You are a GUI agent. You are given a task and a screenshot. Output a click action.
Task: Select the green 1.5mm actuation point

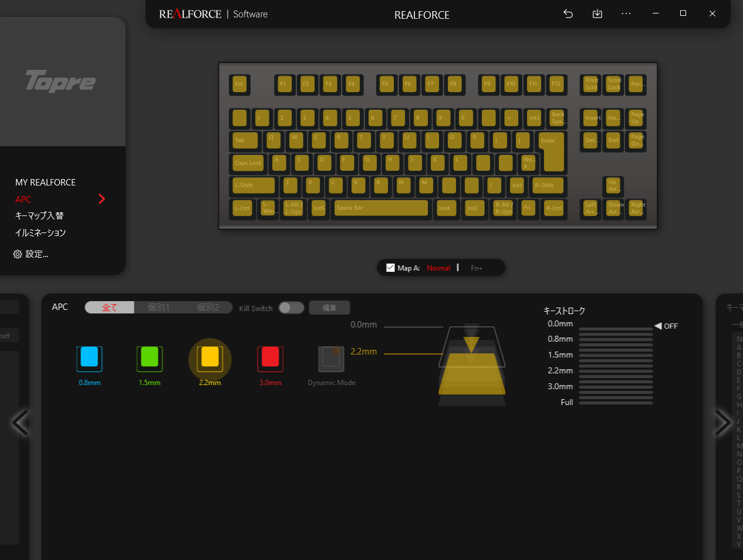click(x=150, y=358)
